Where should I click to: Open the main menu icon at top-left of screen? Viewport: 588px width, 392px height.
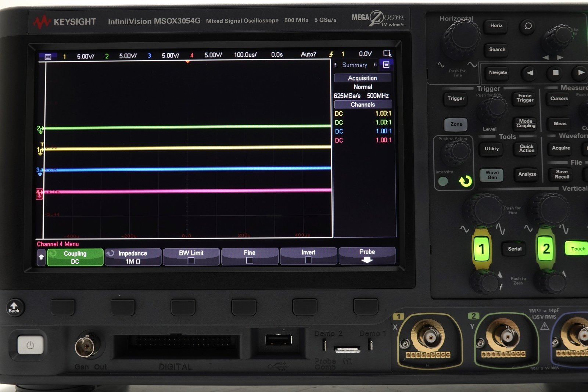(48, 57)
